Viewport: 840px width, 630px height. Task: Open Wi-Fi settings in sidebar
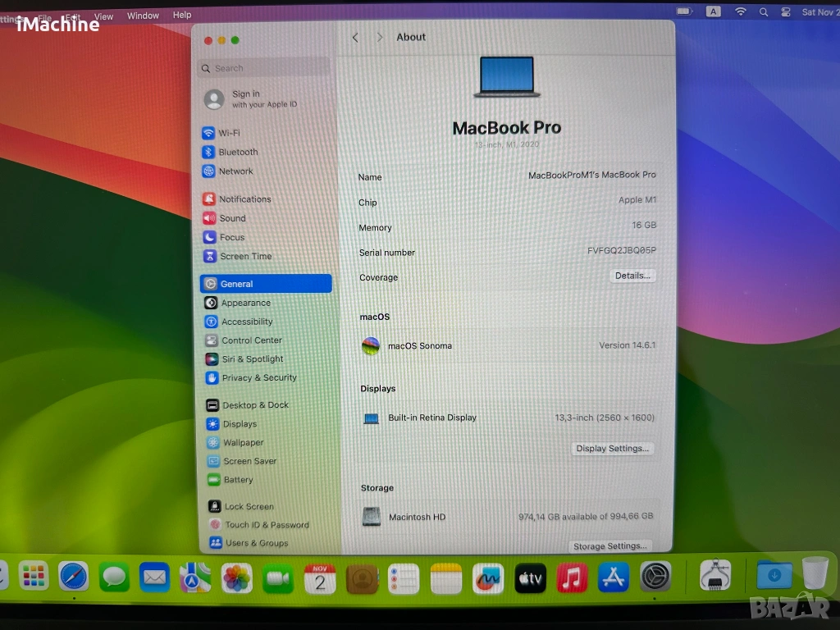(x=229, y=133)
